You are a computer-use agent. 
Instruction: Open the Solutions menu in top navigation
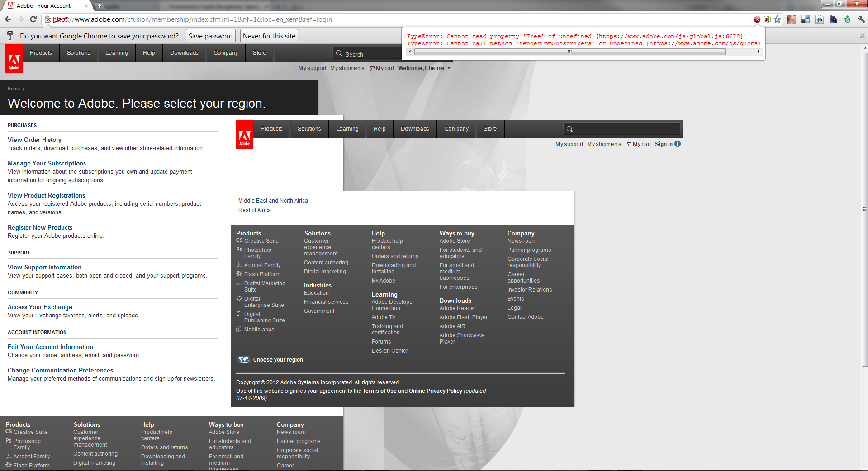[79, 53]
